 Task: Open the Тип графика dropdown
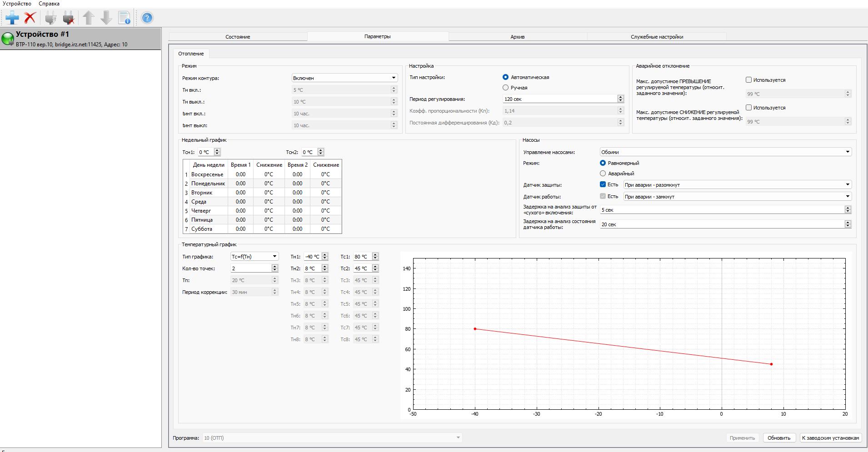pyautogui.click(x=254, y=257)
